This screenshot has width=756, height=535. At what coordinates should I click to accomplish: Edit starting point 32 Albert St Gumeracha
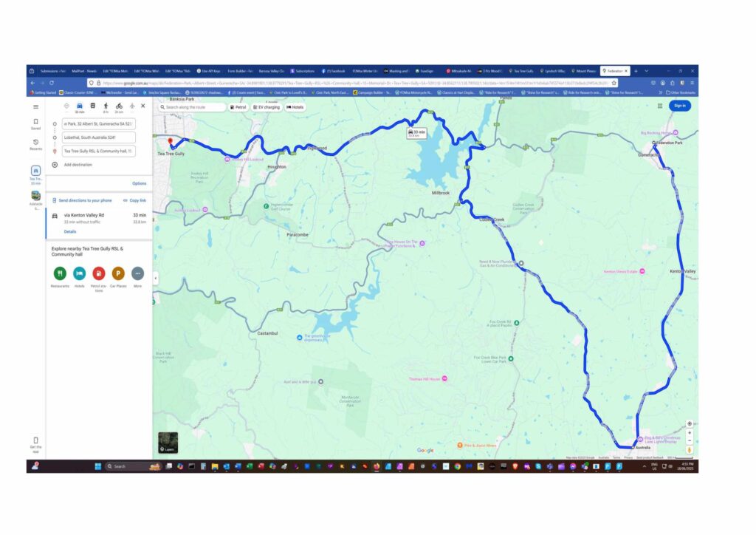click(x=98, y=124)
